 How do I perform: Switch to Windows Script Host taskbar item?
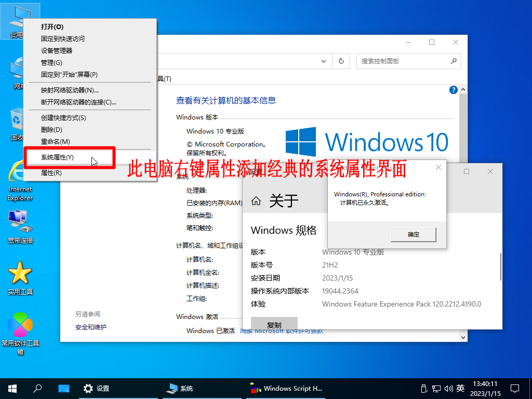click(285, 389)
